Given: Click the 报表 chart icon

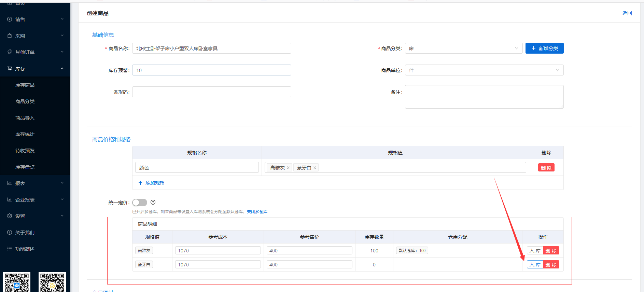Looking at the screenshot, I should [x=10, y=183].
